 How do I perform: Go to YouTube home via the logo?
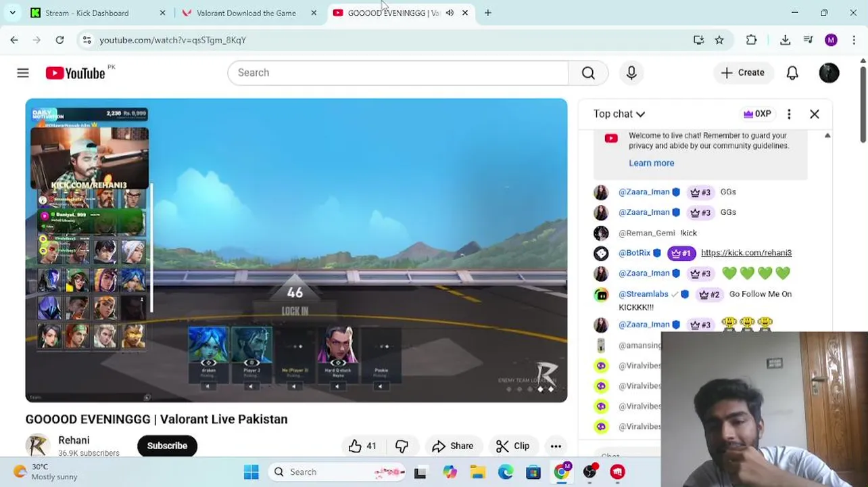point(76,73)
